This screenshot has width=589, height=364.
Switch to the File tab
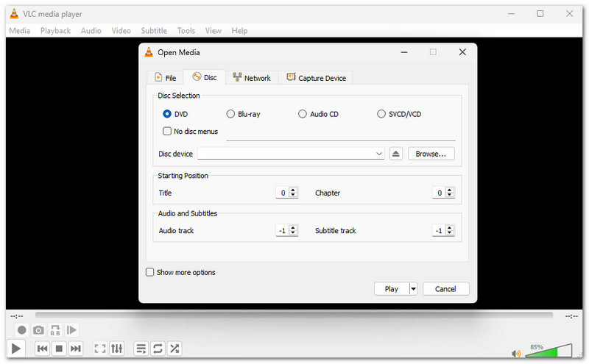point(165,78)
